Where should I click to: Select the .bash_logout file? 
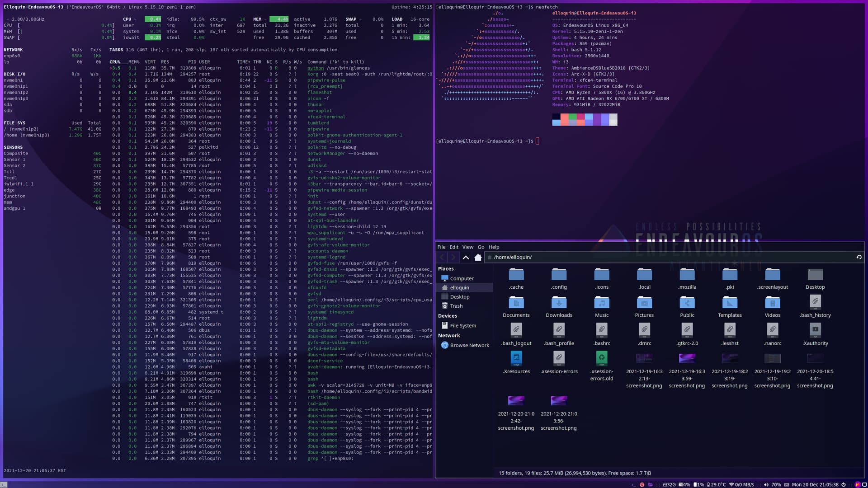coord(516,335)
